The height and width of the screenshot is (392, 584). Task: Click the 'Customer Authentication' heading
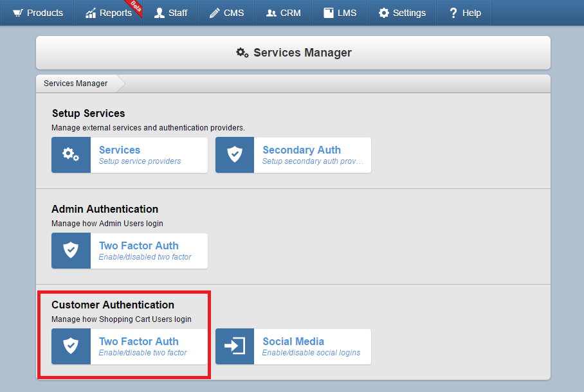click(113, 305)
